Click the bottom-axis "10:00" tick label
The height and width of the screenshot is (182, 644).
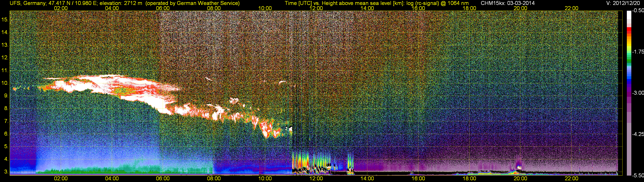(265, 179)
